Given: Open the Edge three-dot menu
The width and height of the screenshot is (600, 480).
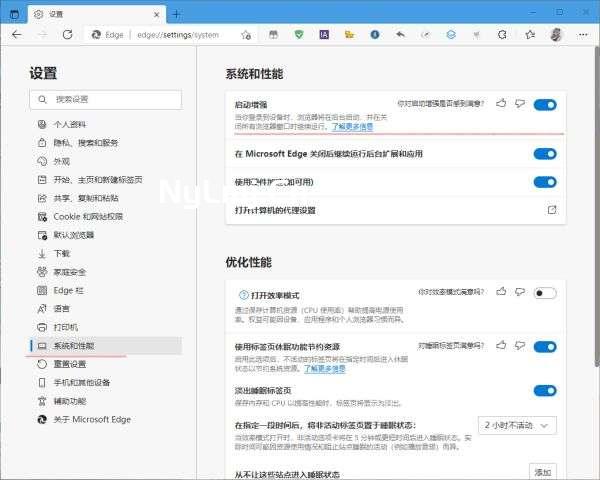Looking at the screenshot, I should click(583, 35).
